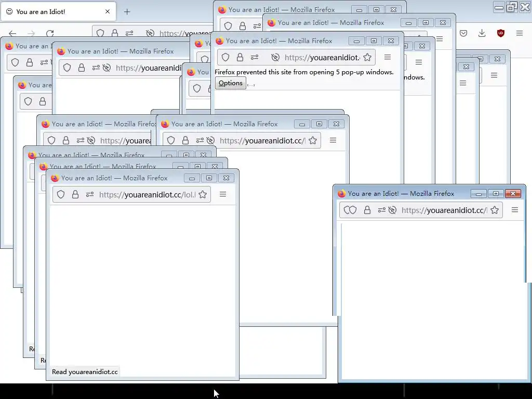Open hamburger menu in the center-screen popup window
This screenshot has height=399, width=532.
point(333,140)
